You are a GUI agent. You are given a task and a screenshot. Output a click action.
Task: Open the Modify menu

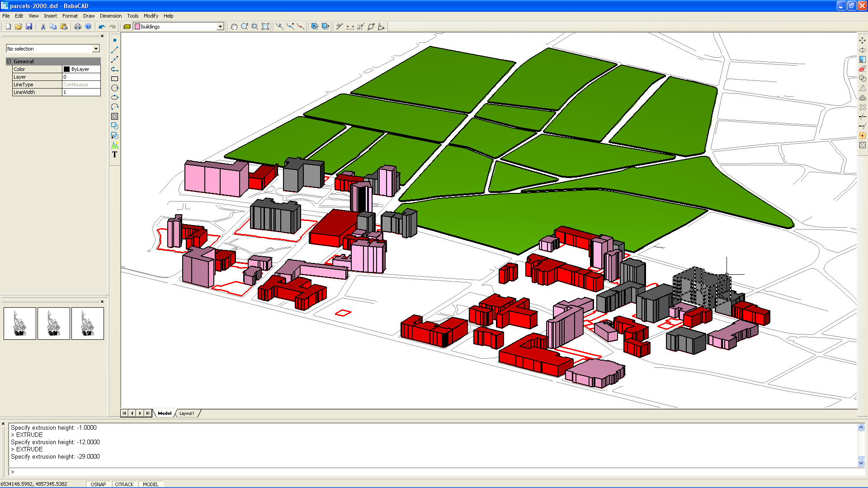(x=151, y=16)
